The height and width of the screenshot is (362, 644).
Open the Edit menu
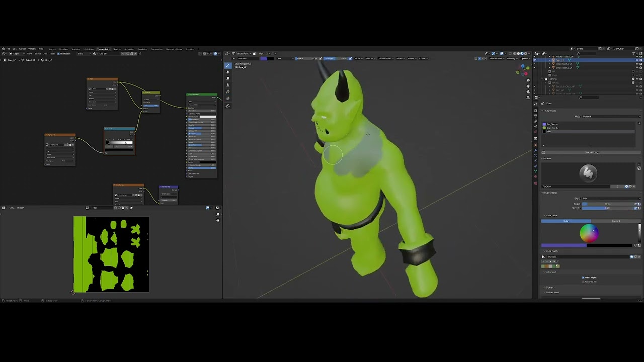(x=15, y=49)
